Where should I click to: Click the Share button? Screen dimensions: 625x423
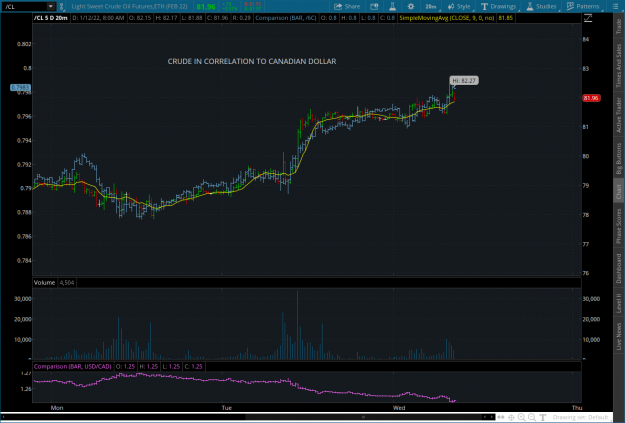point(347,6)
